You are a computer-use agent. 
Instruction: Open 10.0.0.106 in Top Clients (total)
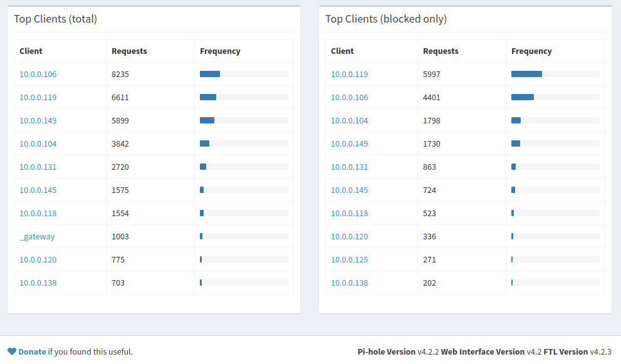tap(38, 74)
